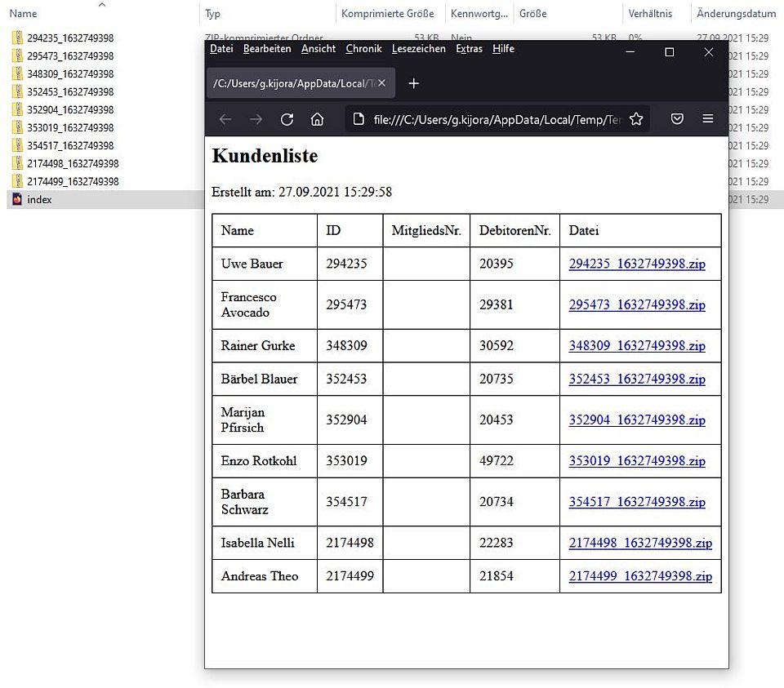Select the index file icon in Explorer
This screenshot has width=784, height=688.
17,199
